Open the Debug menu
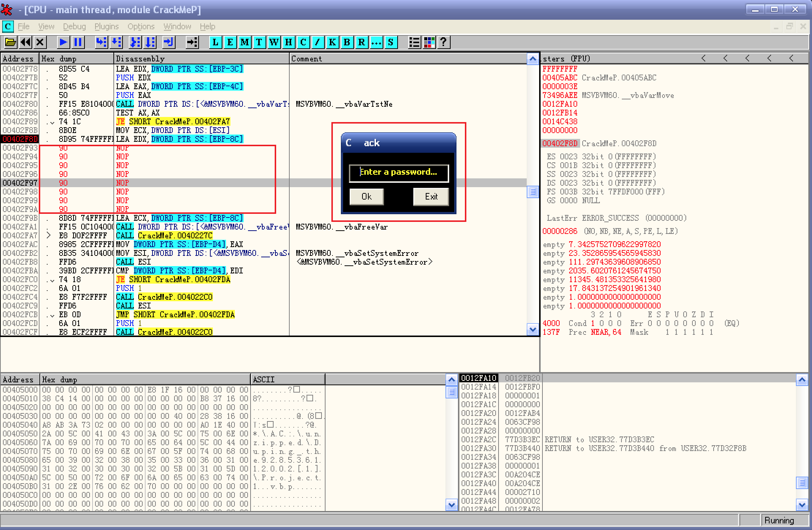The width and height of the screenshot is (812, 530). point(74,27)
